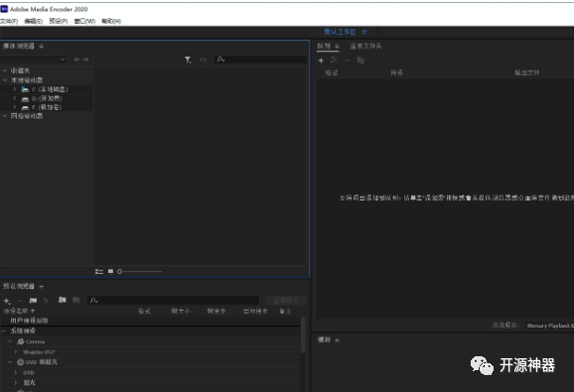The image size is (574, 392).
Task: Click the create new preset plus icon
Action: [7, 301]
